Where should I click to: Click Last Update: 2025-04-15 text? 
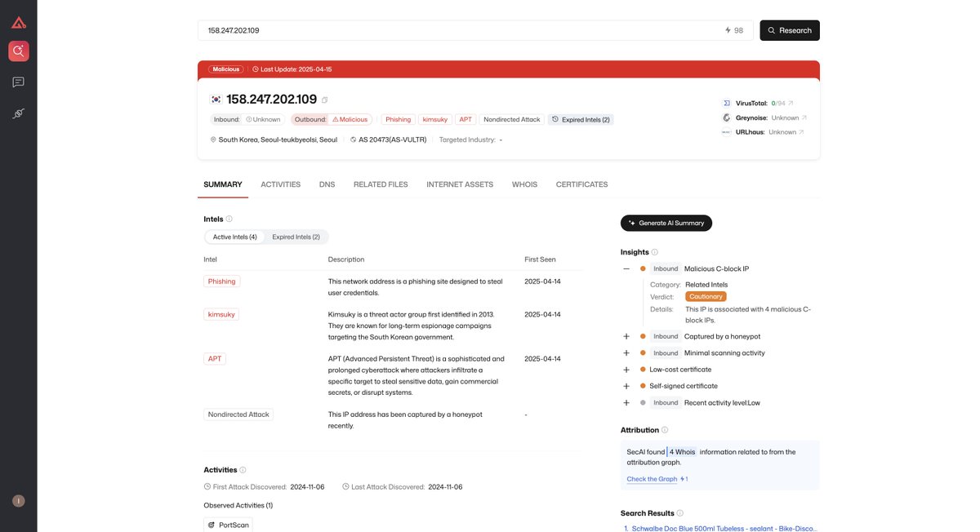click(x=296, y=69)
